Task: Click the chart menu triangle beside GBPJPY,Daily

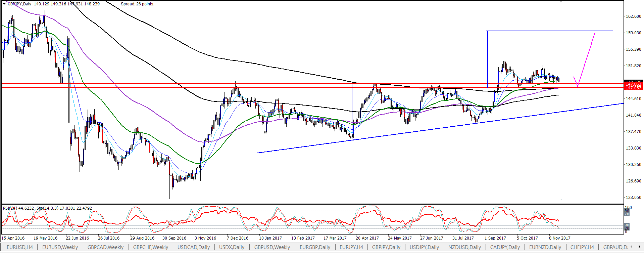Action: click(x=4, y=4)
